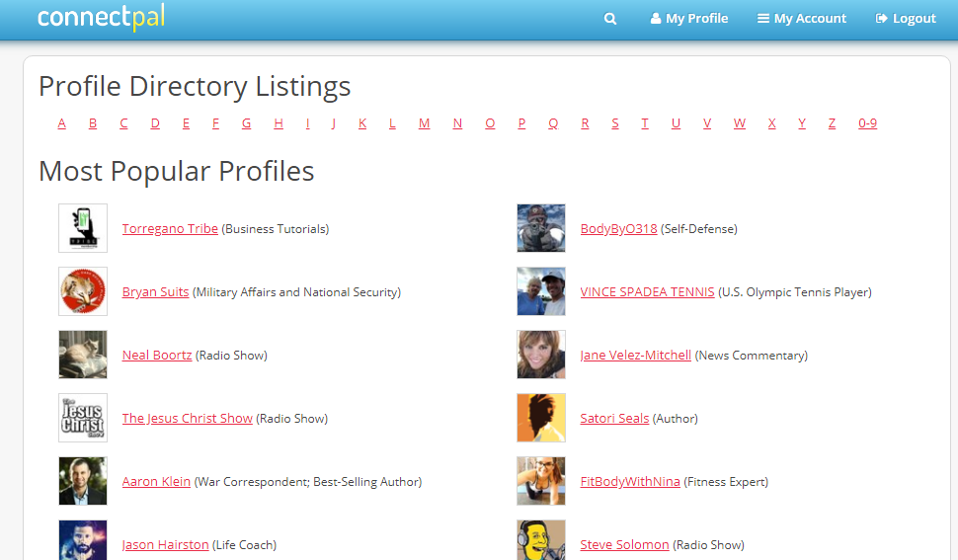958x560 pixels.
Task: Filter directory by letter M
Action: pos(424,123)
